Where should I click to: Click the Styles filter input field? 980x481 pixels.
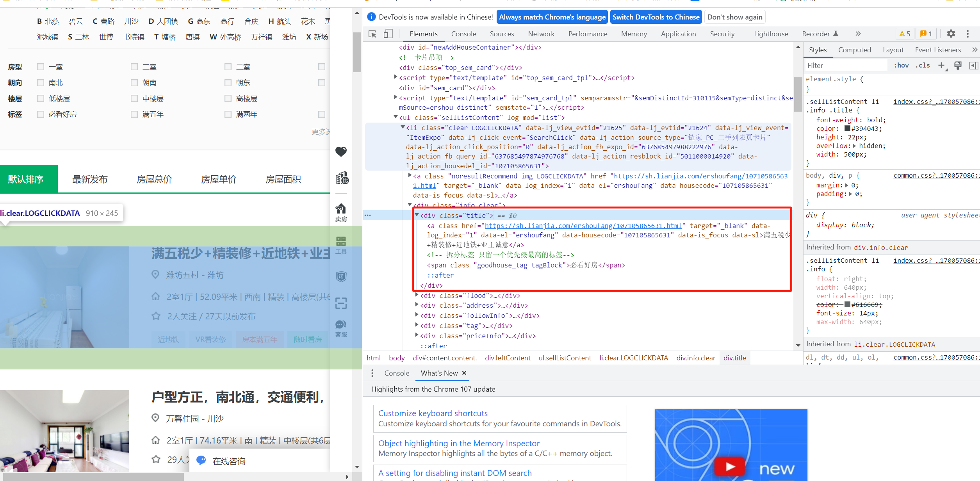tap(845, 66)
